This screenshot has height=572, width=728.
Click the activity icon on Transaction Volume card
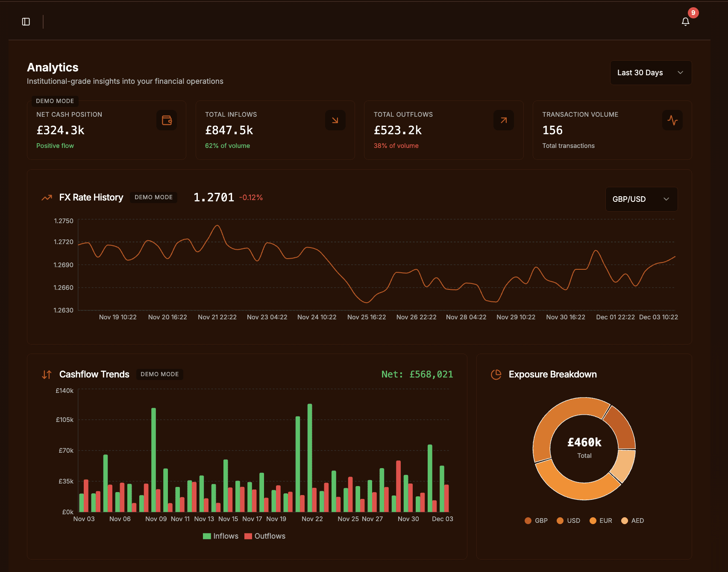[x=672, y=120]
